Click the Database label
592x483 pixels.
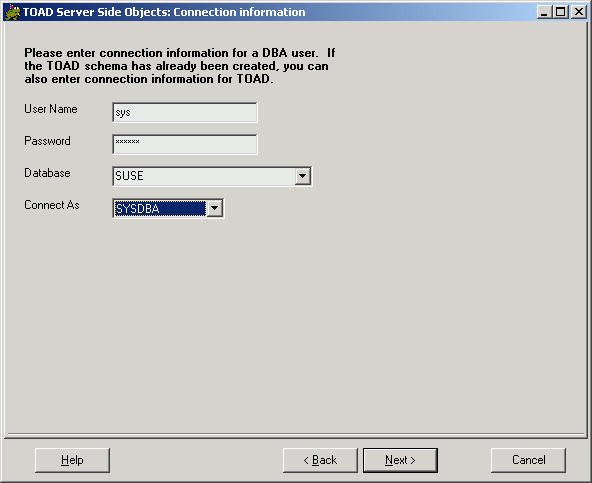(47, 173)
